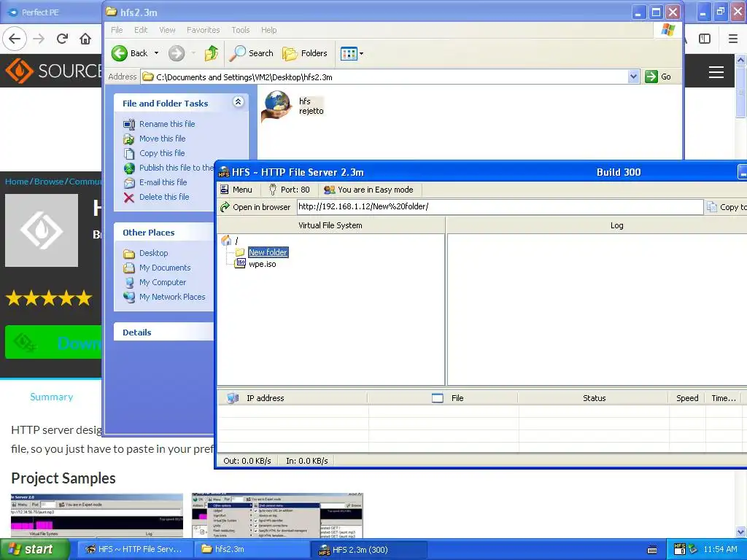Click the Windows Start button
The height and width of the screenshot is (560, 747).
(34, 550)
